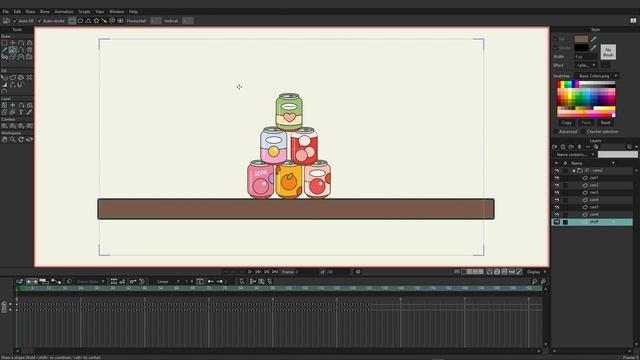This screenshot has width=640, height=360.
Task: Click the Copy style button
Action: [x=567, y=122]
